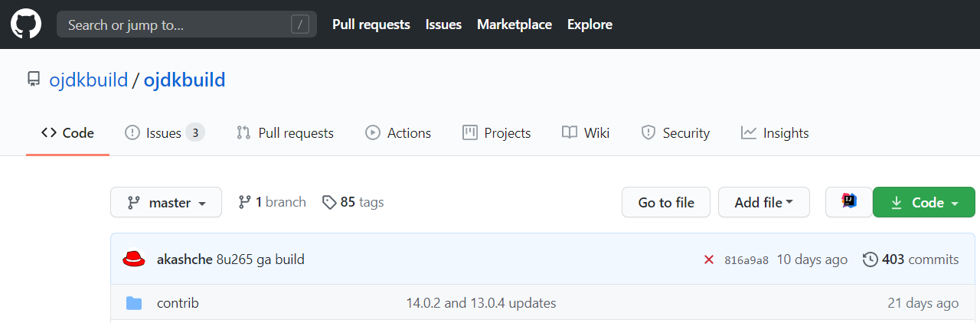
Task: Click the Issues count badge 3
Action: [x=195, y=133]
